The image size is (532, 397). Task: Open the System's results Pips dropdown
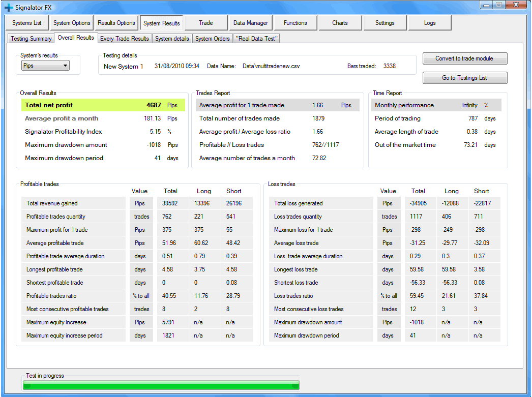pos(45,66)
